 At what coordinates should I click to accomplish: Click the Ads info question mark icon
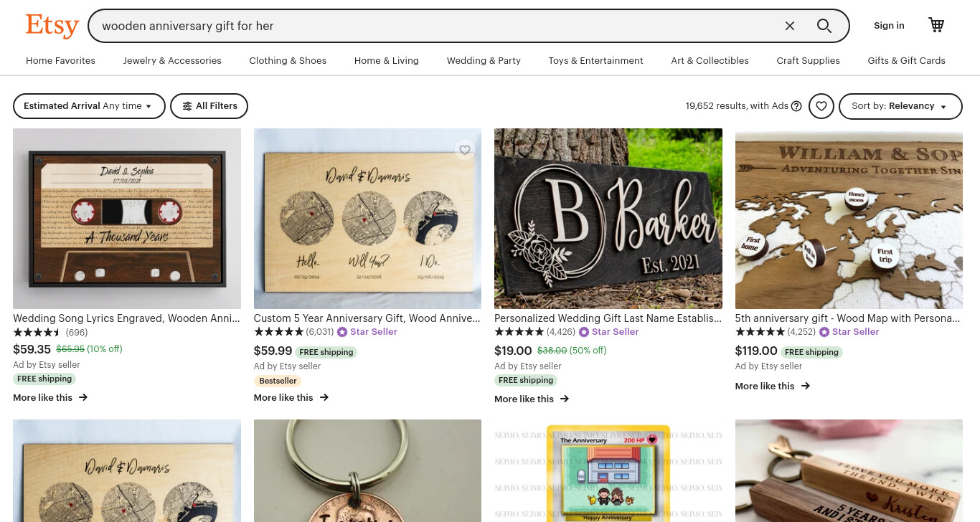click(796, 106)
